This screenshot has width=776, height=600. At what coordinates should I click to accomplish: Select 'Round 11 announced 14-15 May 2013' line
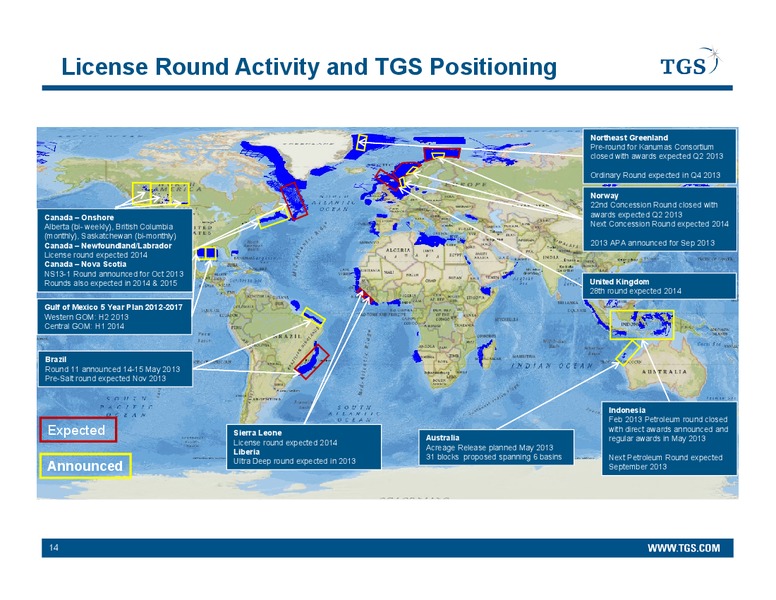click(112, 369)
